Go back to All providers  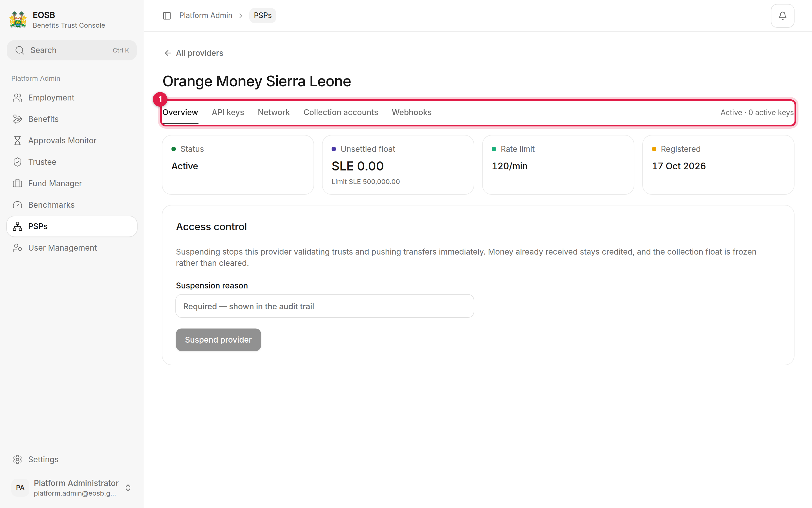coord(194,53)
